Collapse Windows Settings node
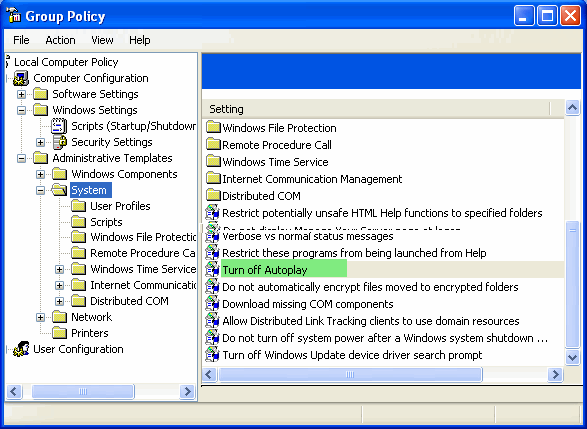 tap(21, 110)
